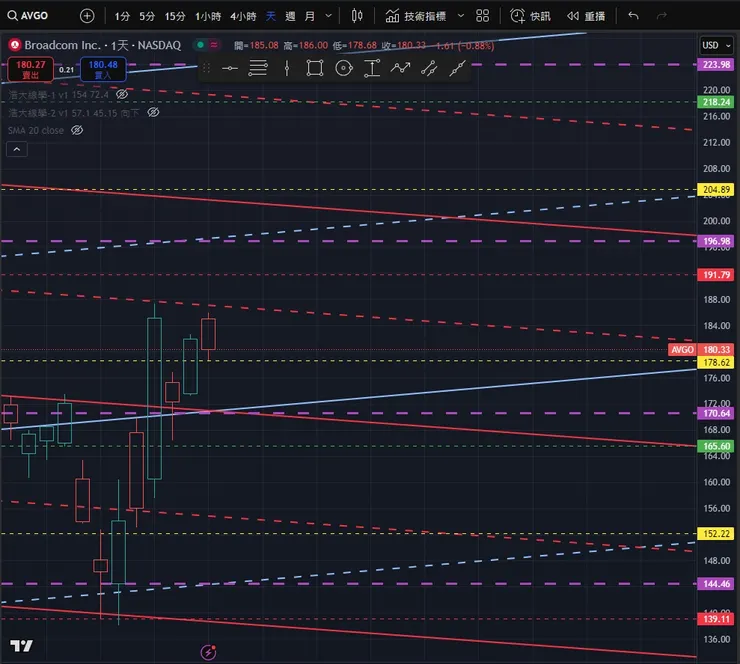Toggle visibility of 浩大線學-1 indicator
Screen dimensions: 740x664
click(122, 94)
